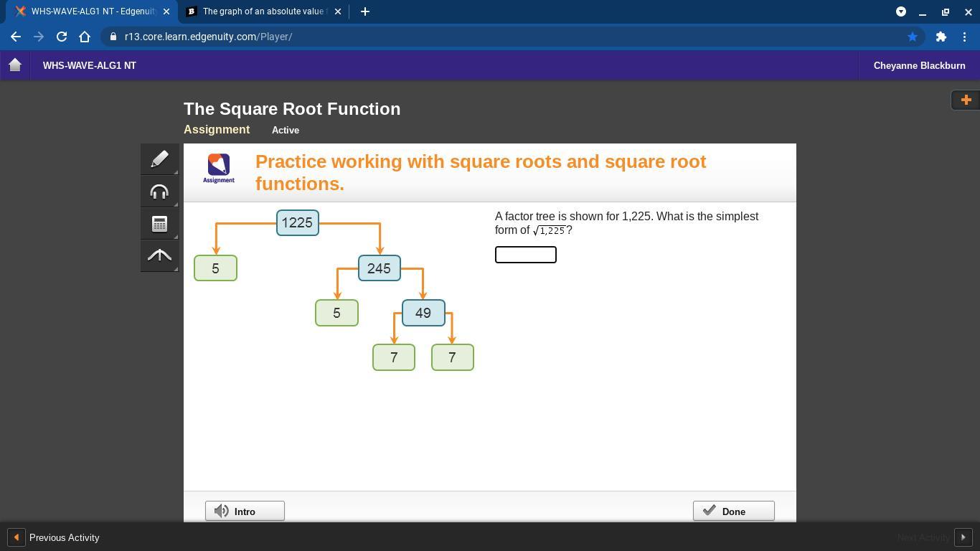Click the Active status label
The width and height of the screenshot is (980, 551).
click(x=286, y=130)
